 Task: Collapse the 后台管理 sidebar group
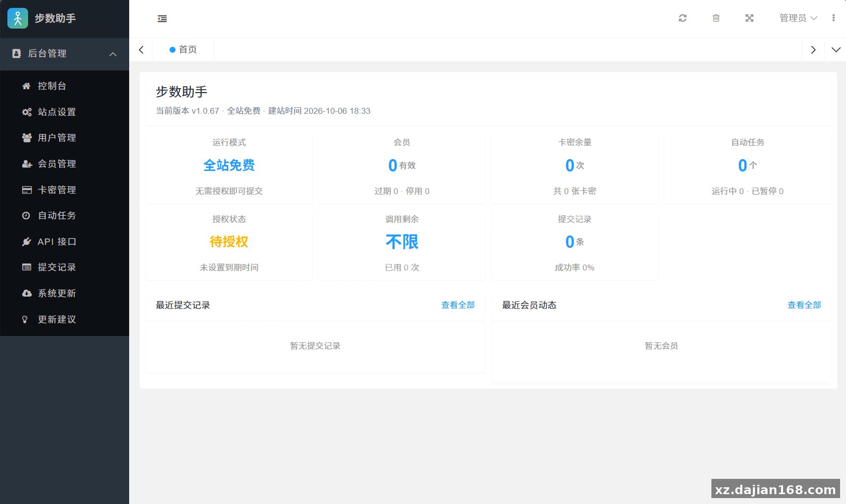[65, 54]
